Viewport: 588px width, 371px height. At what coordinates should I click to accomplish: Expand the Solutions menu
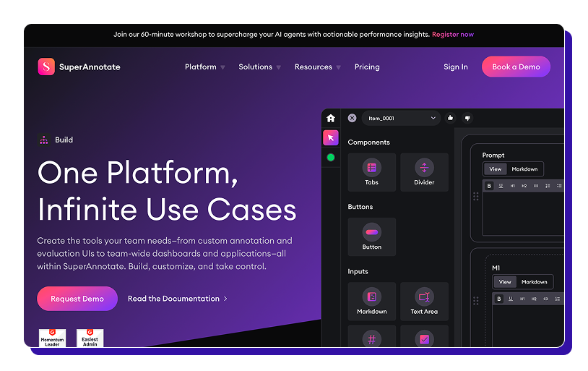pyautogui.click(x=259, y=67)
